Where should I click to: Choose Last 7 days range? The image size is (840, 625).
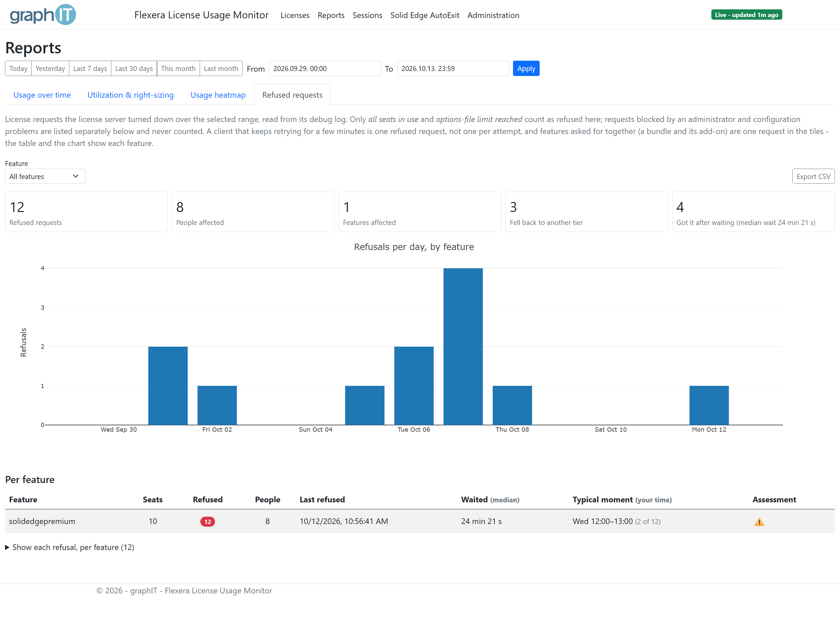(x=90, y=68)
